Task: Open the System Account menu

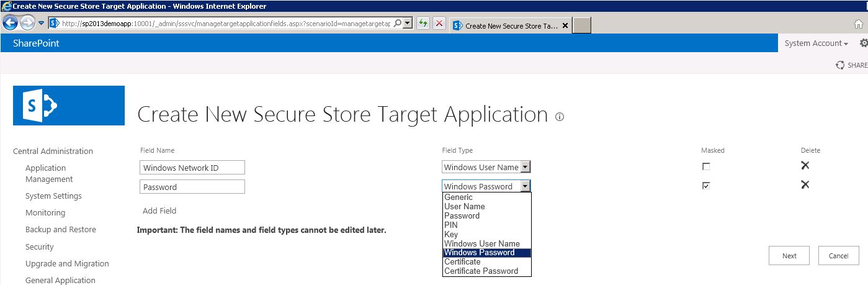Action: click(x=816, y=43)
